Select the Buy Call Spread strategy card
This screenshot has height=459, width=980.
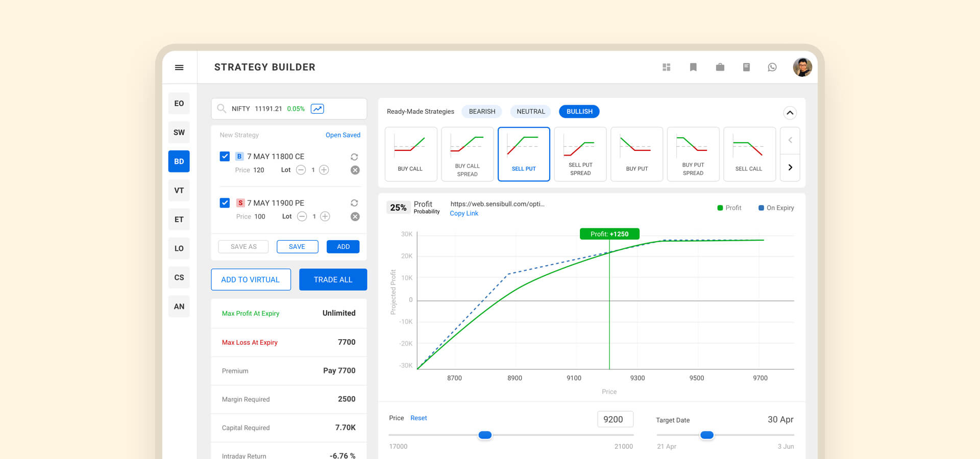pos(467,154)
